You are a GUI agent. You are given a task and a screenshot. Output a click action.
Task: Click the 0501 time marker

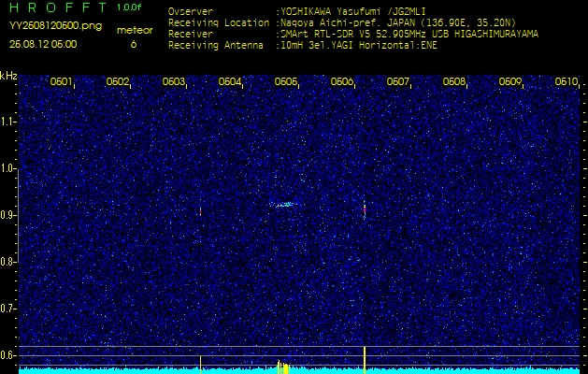click(x=61, y=81)
